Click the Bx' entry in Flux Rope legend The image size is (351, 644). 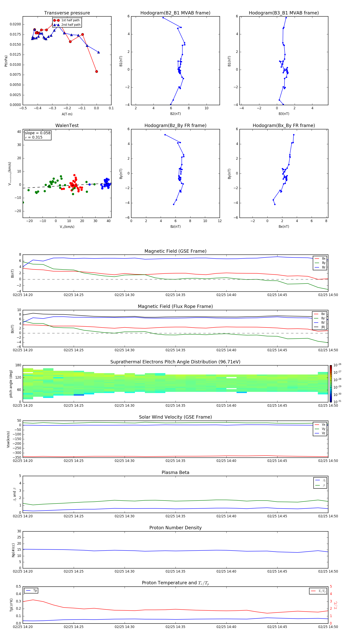(320, 314)
